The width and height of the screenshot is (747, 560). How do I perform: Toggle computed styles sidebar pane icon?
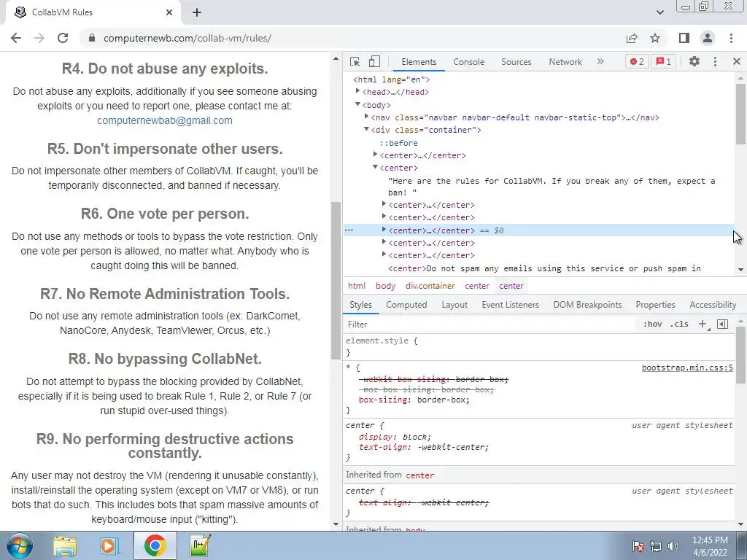(x=723, y=324)
